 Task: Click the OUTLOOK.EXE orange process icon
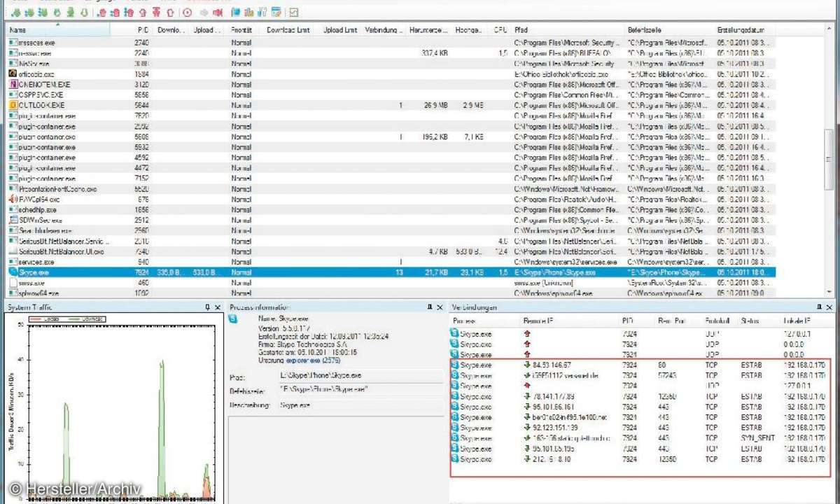pyautogui.click(x=13, y=105)
